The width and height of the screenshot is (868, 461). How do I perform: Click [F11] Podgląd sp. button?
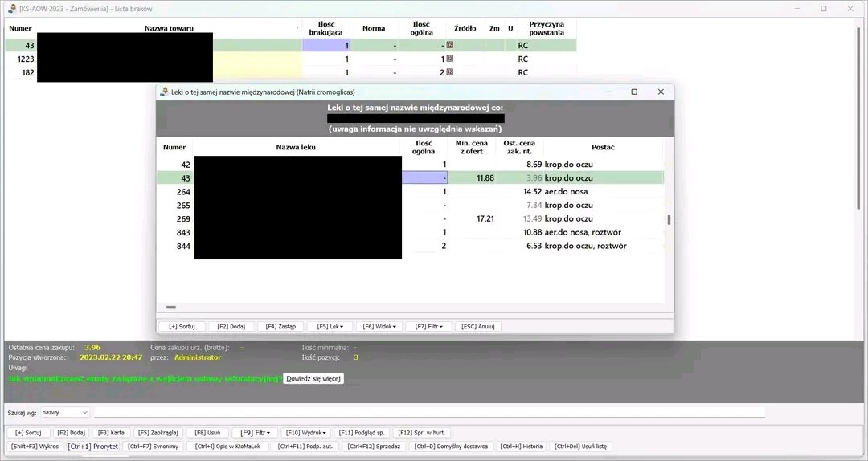point(362,433)
